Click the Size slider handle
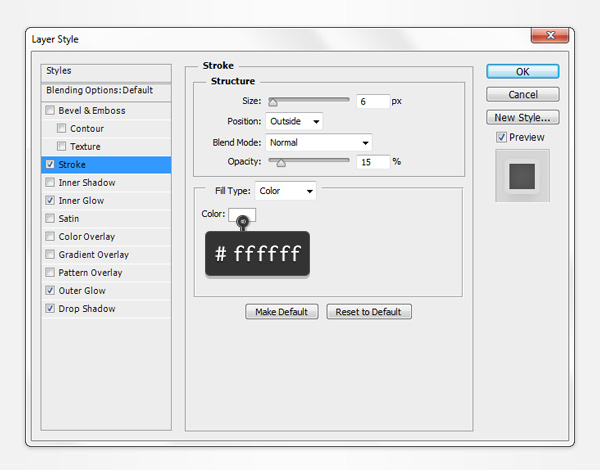The image size is (600, 470). [x=273, y=102]
